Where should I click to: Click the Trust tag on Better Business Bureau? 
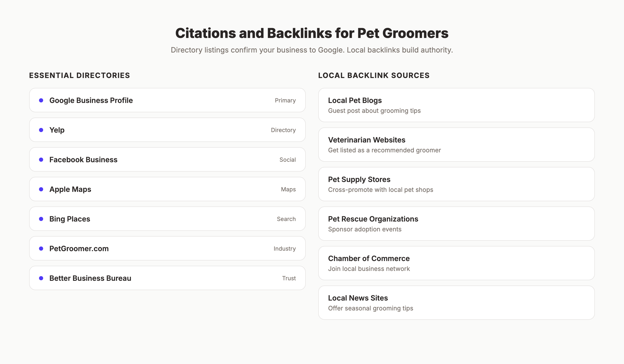coord(289,278)
